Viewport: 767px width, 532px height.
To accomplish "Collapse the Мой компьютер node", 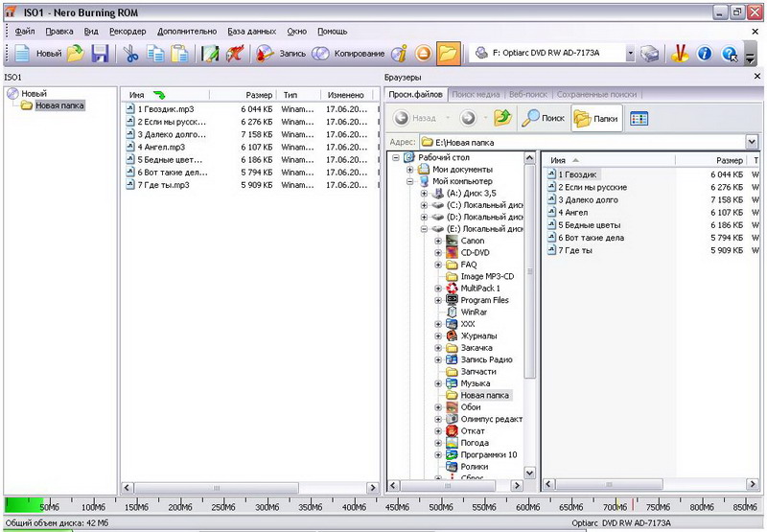I will [x=410, y=181].
